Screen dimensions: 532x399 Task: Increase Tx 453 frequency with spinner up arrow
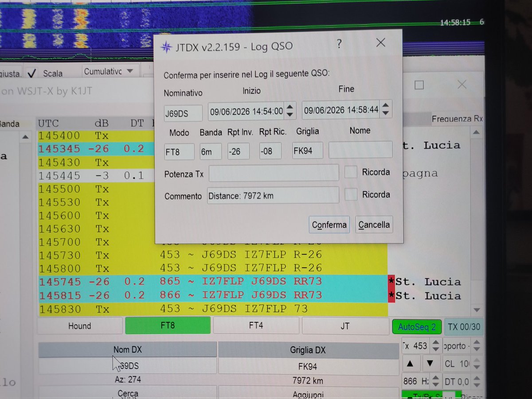tap(436, 342)
